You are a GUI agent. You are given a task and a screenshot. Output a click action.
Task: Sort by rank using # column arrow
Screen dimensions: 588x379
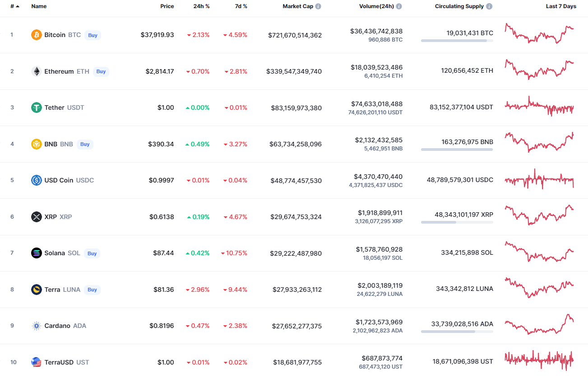tap(17, 6)
